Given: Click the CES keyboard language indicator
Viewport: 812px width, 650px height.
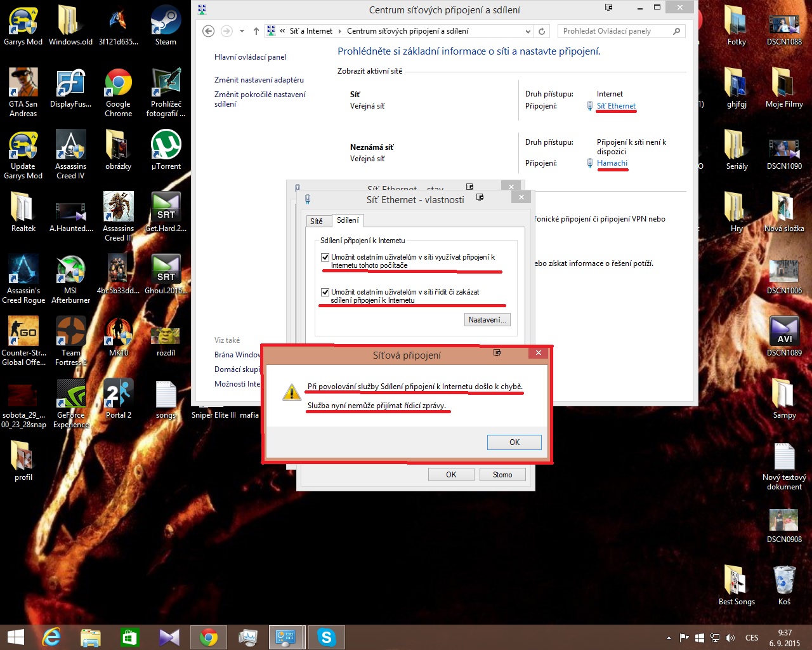Looking at the screenshot, I should 752,637.
